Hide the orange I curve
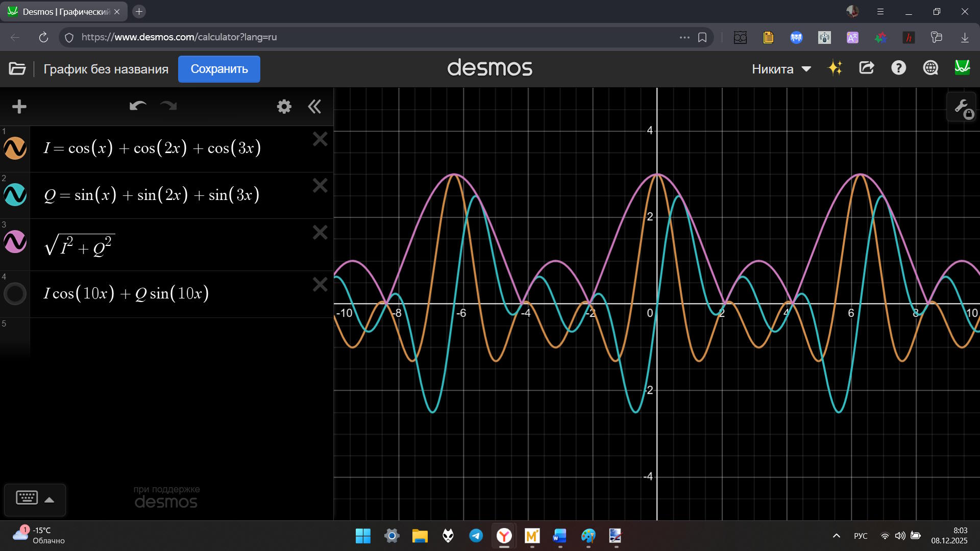The image size is (980, 551). coord(15,148)
